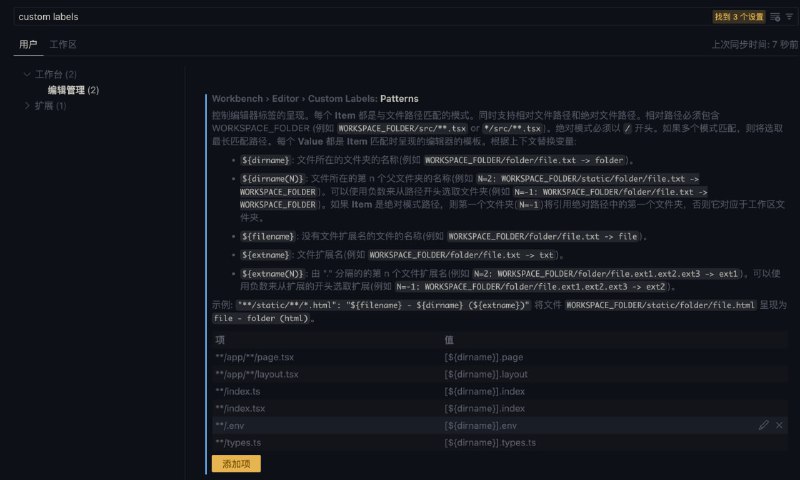Click the 添加项 button
800x480 pixels.
pos(236,463)
